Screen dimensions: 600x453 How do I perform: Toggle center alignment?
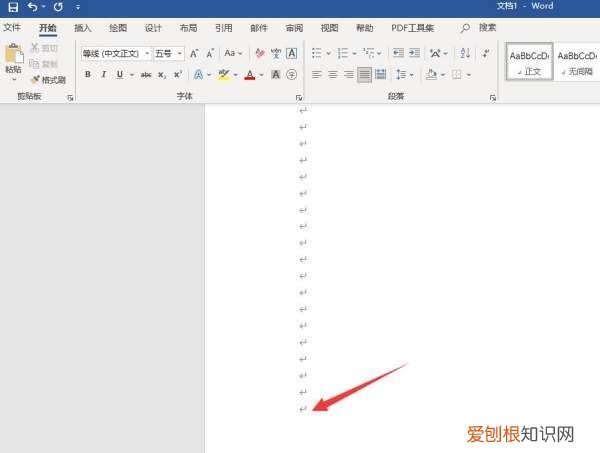click(x=333, y=74)
